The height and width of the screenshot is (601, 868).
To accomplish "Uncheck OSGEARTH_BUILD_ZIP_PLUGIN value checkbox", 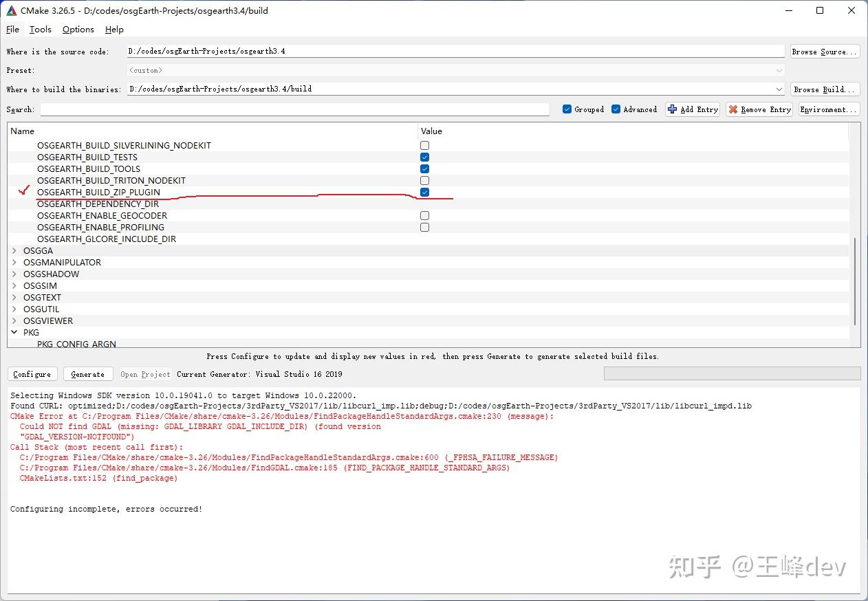I will (424, 193).
